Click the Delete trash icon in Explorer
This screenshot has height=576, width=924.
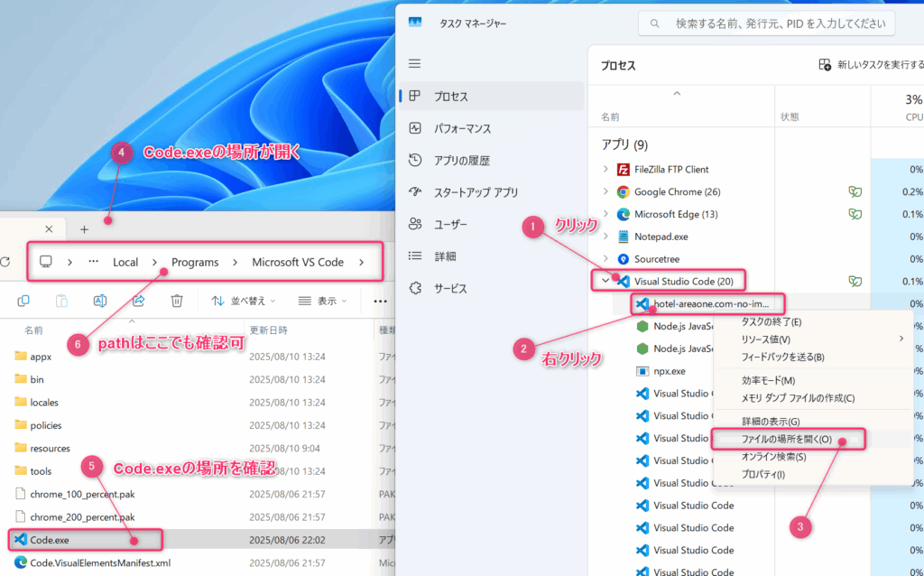point(177,302)
